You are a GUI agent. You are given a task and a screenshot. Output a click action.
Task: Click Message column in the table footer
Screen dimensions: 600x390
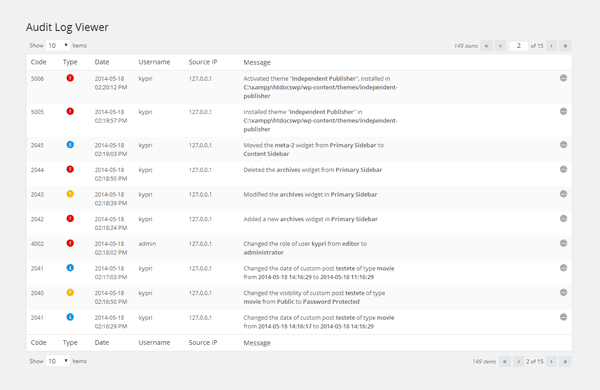pos(257,343)
